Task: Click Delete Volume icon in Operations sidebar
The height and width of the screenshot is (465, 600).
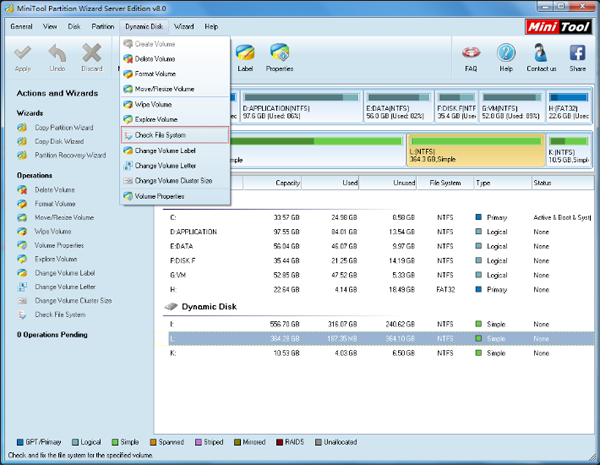Action: pos(22,190)
